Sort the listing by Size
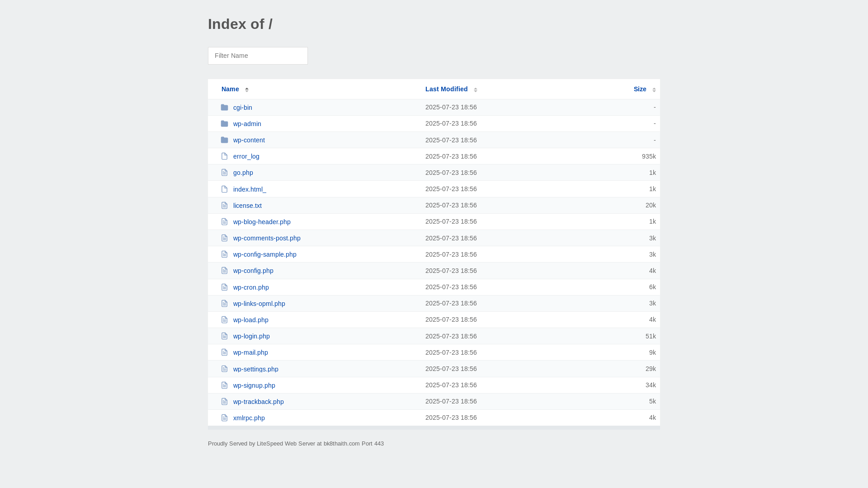Viewport: 868px width, 488px height. (x=640, y=89)
